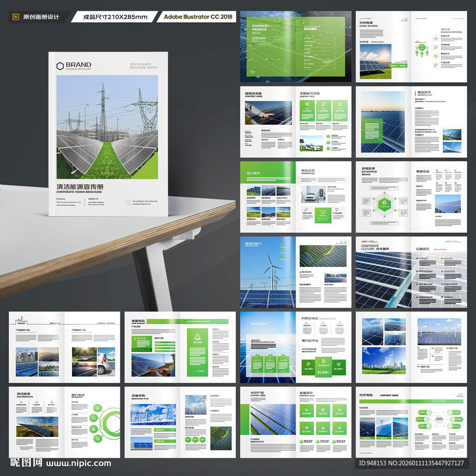This screenshot has height=476, width=476.
Task: Click the '商业屋顶' heading
Action: coord(424,93)
